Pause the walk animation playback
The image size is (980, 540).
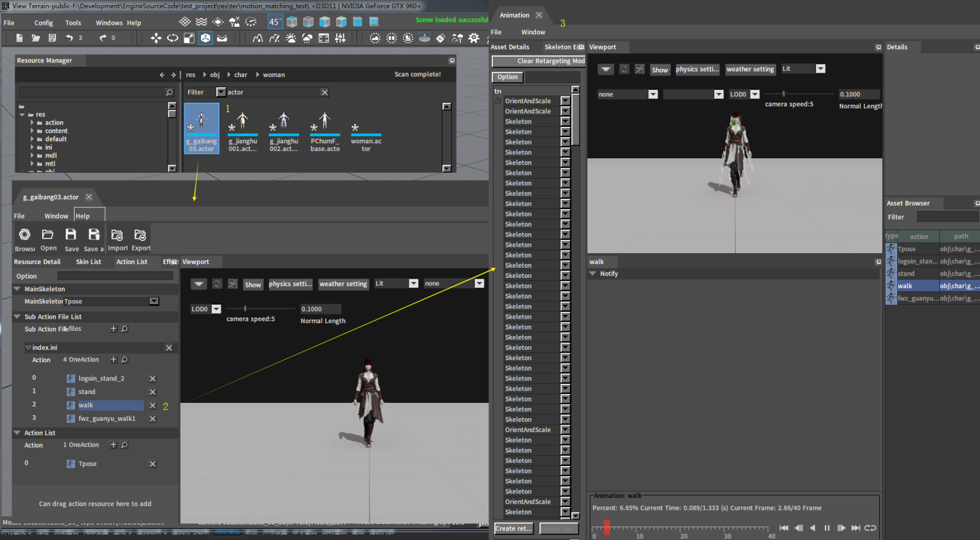(x=827, y=528)
